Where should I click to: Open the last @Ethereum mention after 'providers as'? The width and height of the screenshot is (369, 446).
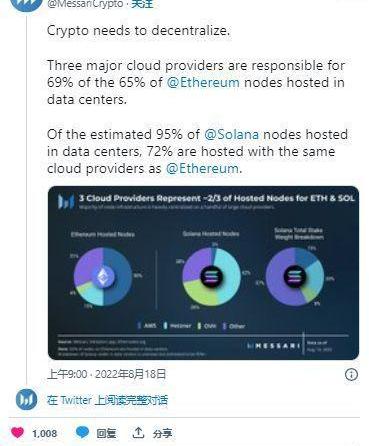tap(202, 168)
